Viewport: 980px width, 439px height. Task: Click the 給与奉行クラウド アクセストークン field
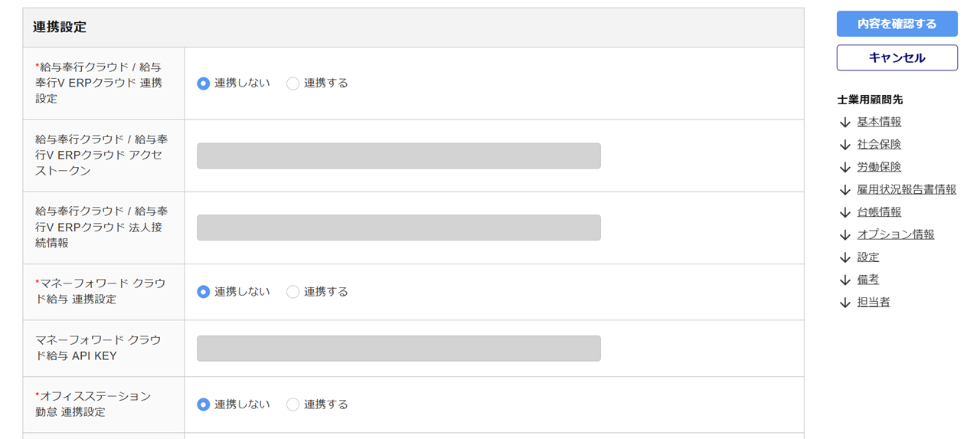click(x=398, y=156)
